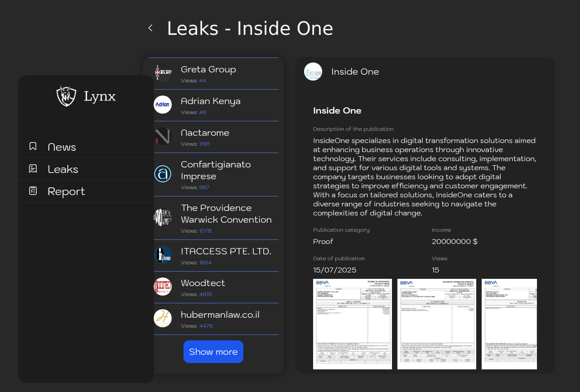Click the hubermanlaw views count 4476
Viewport: 580px width, 392px height.
(x=206, y=326)
